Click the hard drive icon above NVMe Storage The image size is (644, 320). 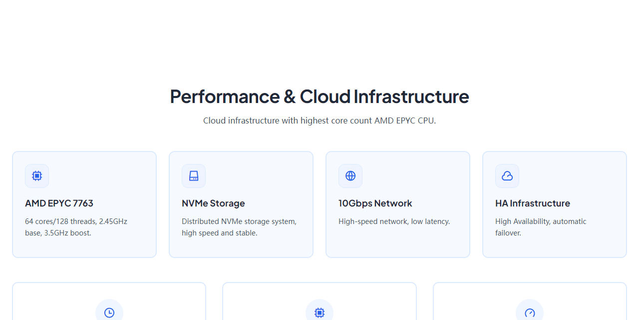(194, 176)
